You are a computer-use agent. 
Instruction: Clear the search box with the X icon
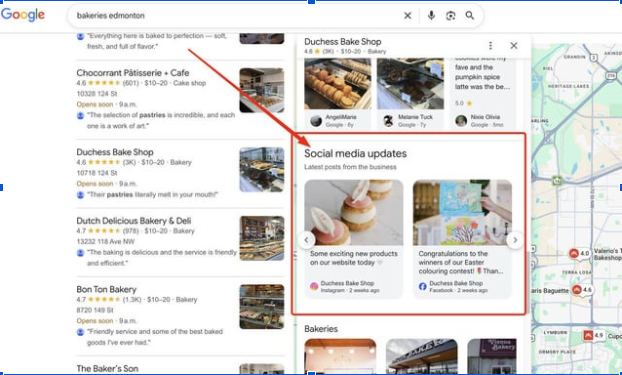click(407, 15)
